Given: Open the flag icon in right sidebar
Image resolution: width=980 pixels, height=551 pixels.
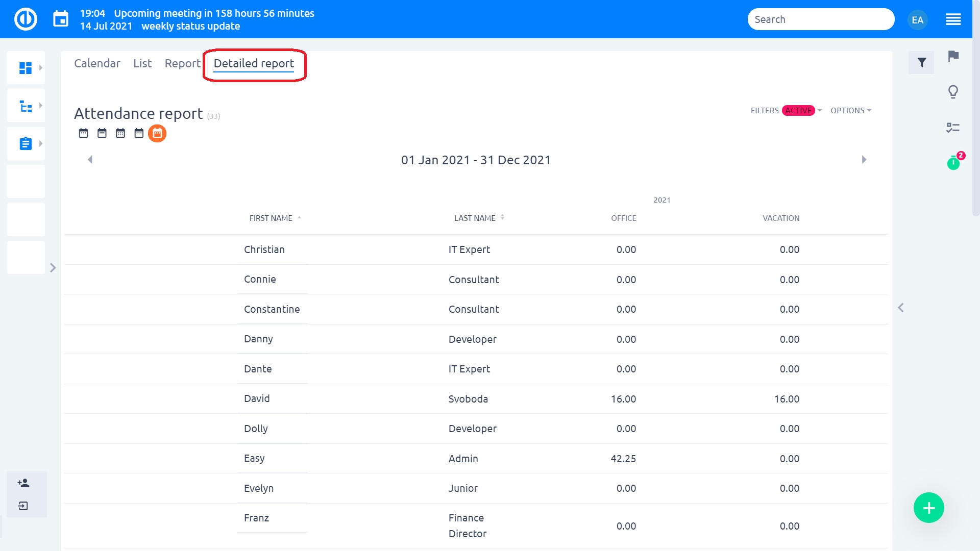Looking at the screenshot, I should pos(953,56).
